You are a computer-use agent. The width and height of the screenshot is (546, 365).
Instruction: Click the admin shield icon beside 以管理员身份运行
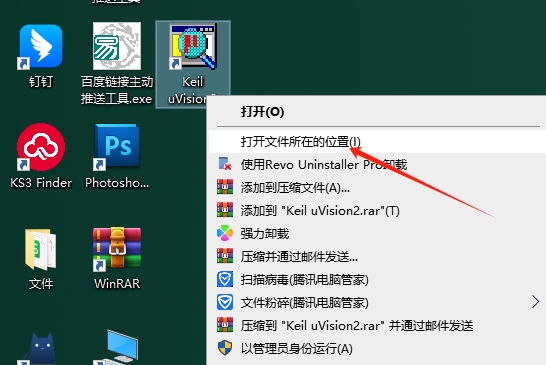coord(225,348)
